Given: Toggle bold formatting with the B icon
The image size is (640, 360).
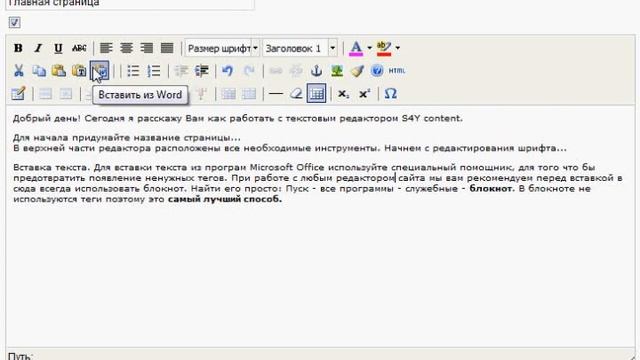Looking at the screenshot, I should pos(18,48).
